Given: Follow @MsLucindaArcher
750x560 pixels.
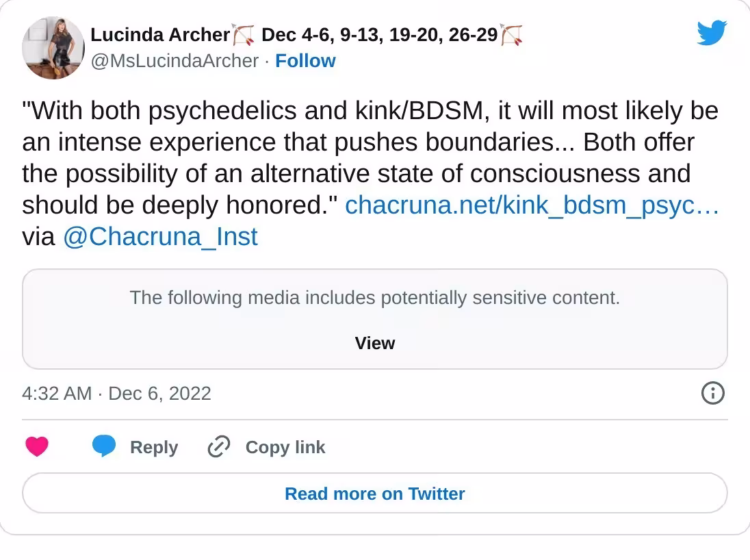Looking at the screenshot, I should pos(305,61).
